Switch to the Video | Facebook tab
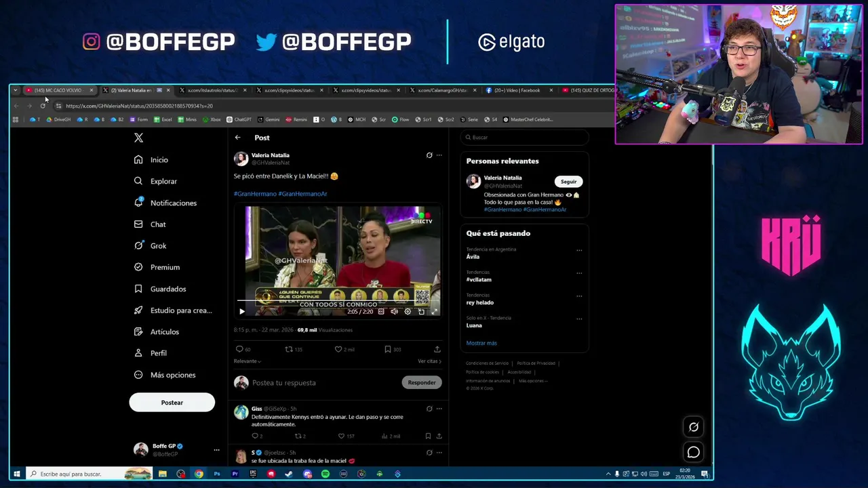 517,90
